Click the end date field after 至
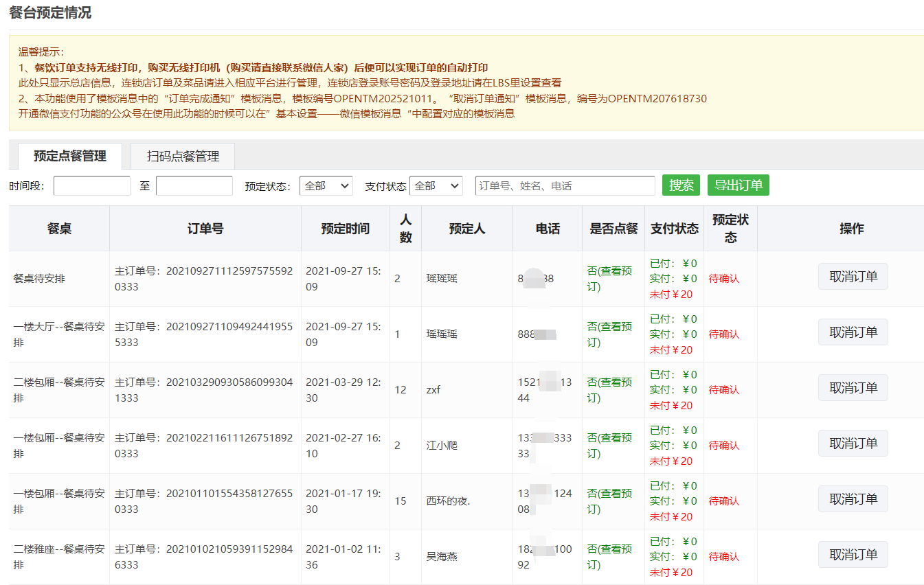 pyautogui.click(x=194, y=186)
